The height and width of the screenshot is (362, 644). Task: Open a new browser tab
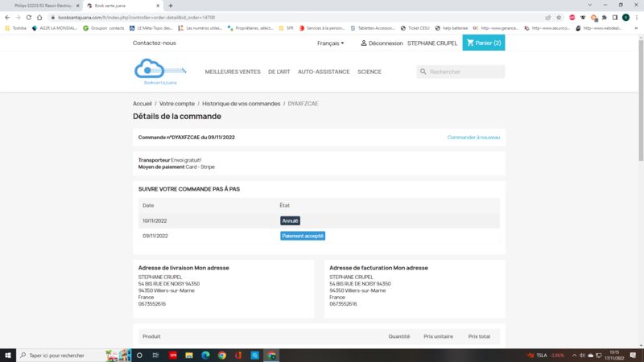171,6
